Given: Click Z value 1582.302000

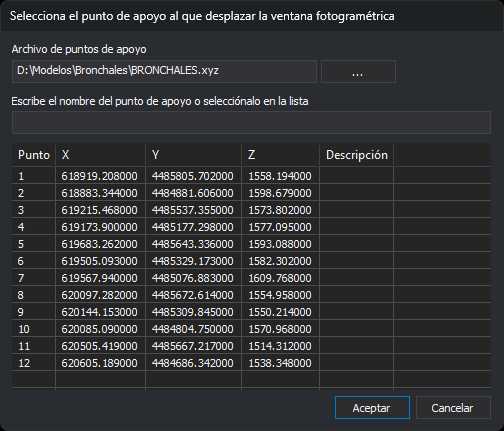Looking at the screenshot, I should point(280,261).
